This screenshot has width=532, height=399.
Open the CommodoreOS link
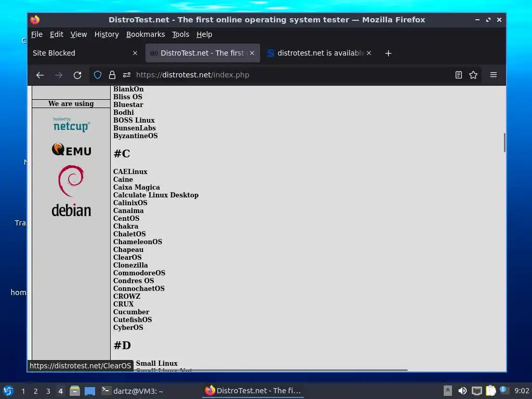(x=139, y=273)
